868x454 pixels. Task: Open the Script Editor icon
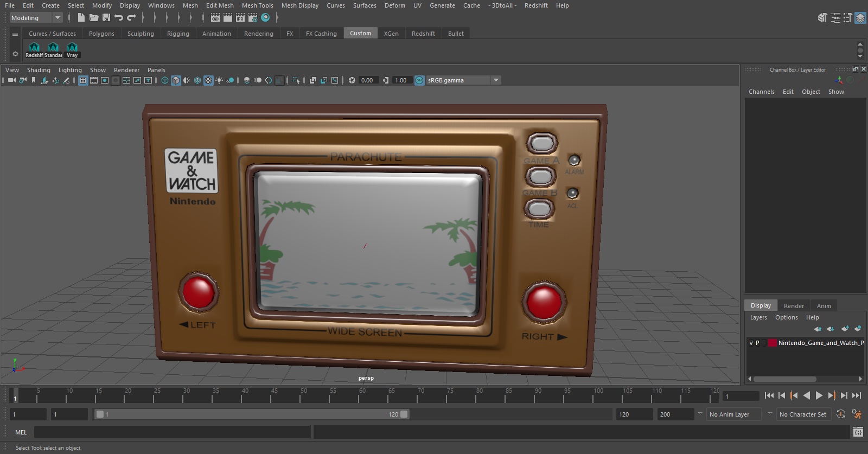pyautogui.click(x=858, y=432)
